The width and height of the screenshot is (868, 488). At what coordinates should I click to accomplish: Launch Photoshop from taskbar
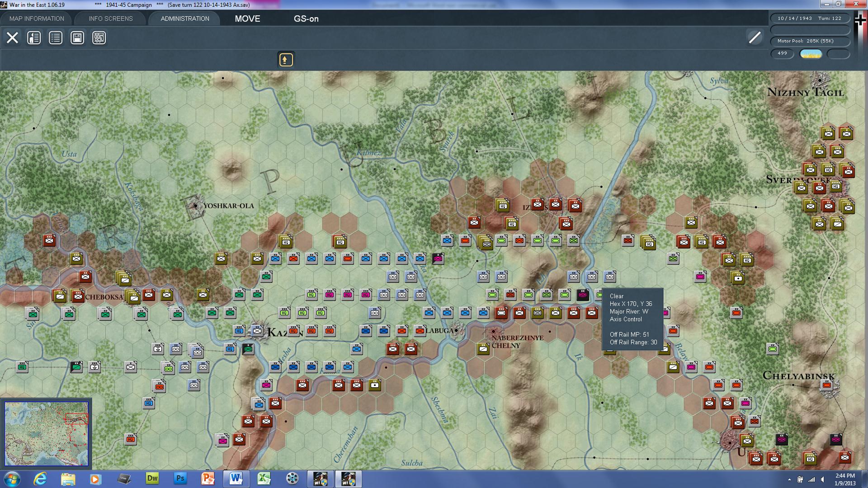180,479
